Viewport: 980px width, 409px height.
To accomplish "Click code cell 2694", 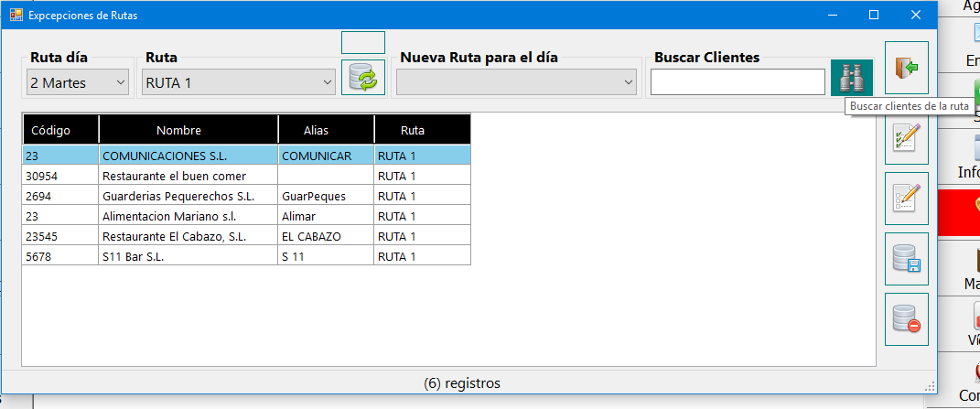I will click(x=60, y=196).
